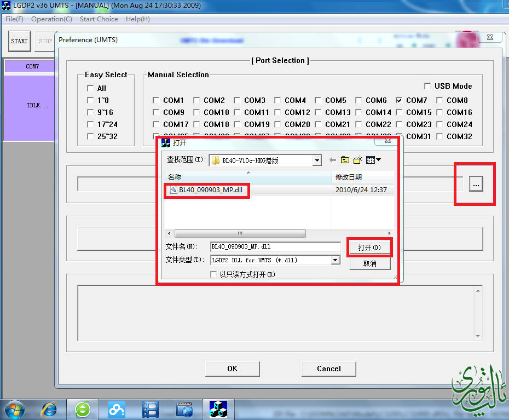Uncheck the COM7 port checkbox
This screenshot has width=509, height=420.
pyautogui.click(x=399, y=100)
